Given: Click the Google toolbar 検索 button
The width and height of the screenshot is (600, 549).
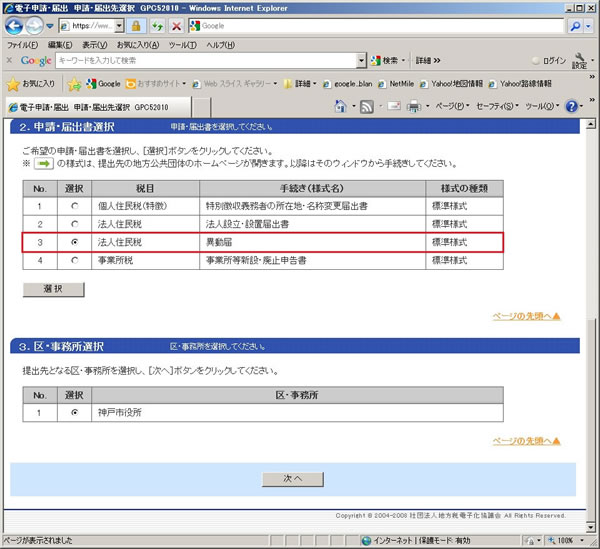Looking at the screenshot, I should (x=385, y=60).
